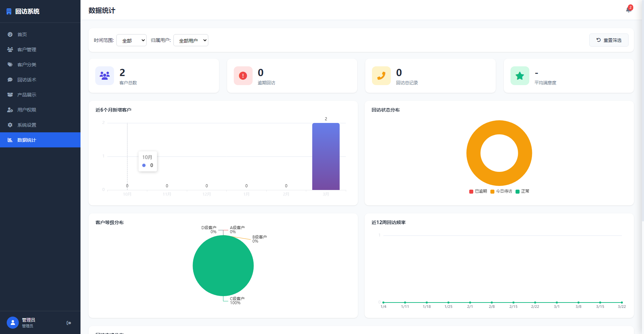644x334 pixels.
Task: Toggle 已逾期 legend in donut chart
Action: pos(478,191)
